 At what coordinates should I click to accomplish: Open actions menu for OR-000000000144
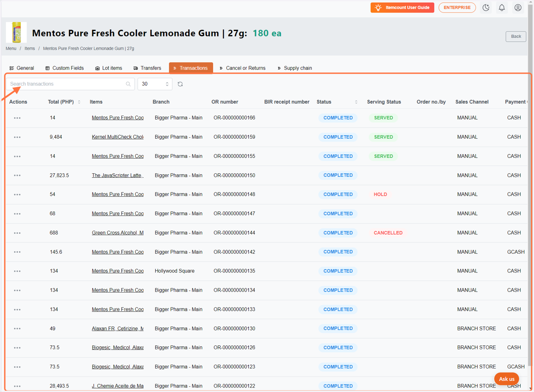17,233
